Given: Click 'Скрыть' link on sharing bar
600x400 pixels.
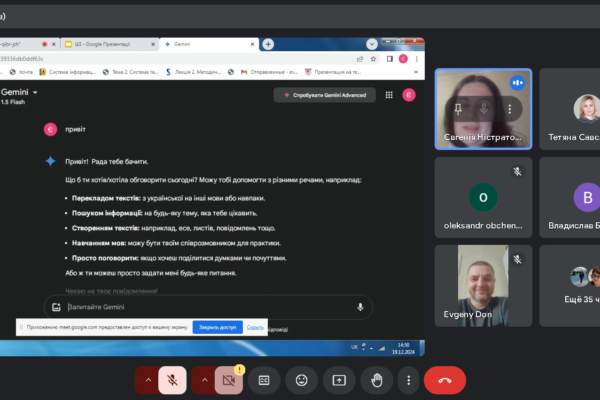Looking at the screenshot, I should coord(255,327).
